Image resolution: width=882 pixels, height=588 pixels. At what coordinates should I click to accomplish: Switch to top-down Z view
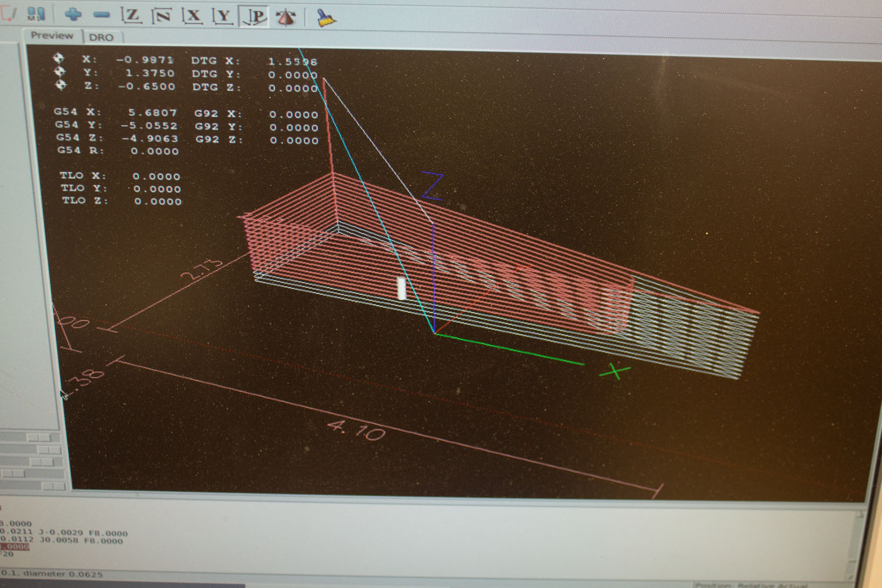tap(131, 15)
